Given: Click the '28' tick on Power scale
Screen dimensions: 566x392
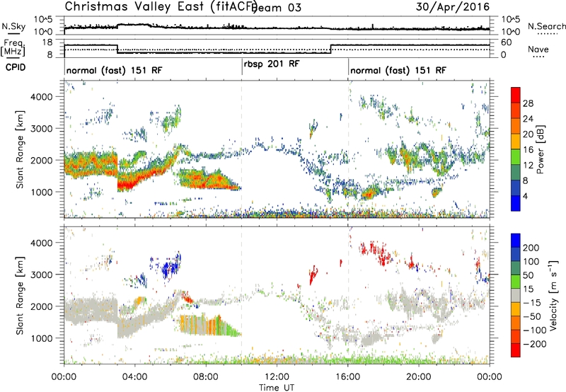Looking at the screenshot, I should tap(528, 103).
